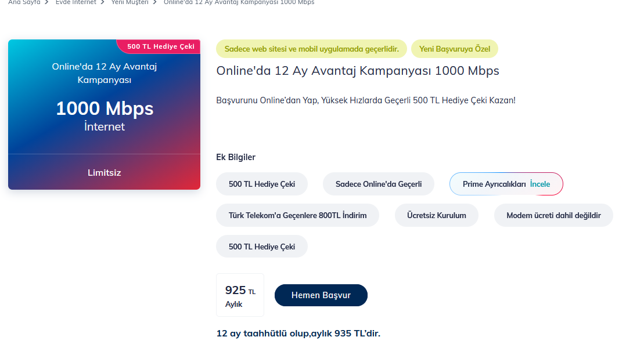Click the 925 TL Aylık price box
This screenshot has width=644, height=355.
click(x=240, y=295)
